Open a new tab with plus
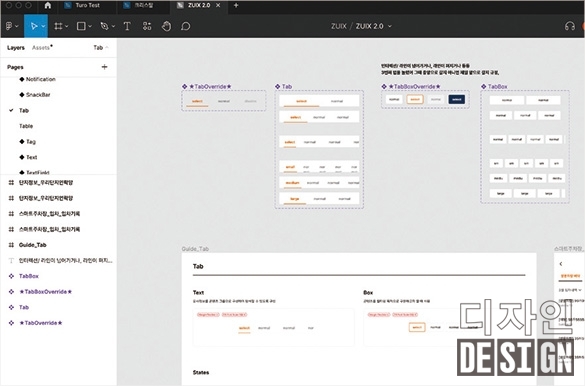 coord(236,6)
